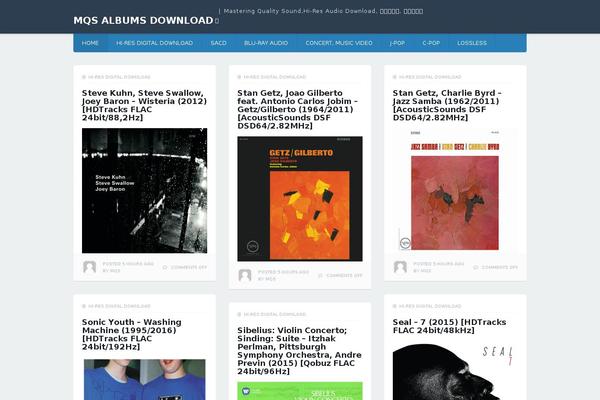The height and width of the screenshot is (400, 600).
Task: Click the author avatar on the Jazz Samba post
Action: click(400, 267)
